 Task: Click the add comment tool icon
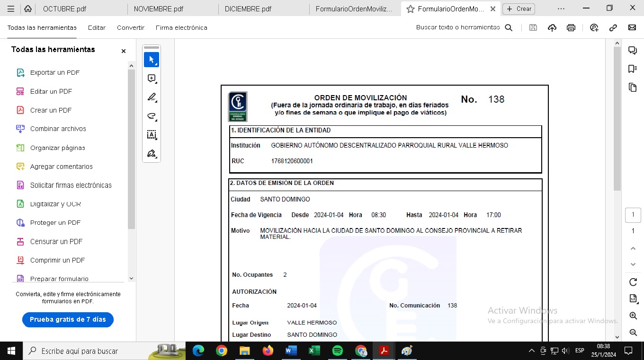point(152,79)
